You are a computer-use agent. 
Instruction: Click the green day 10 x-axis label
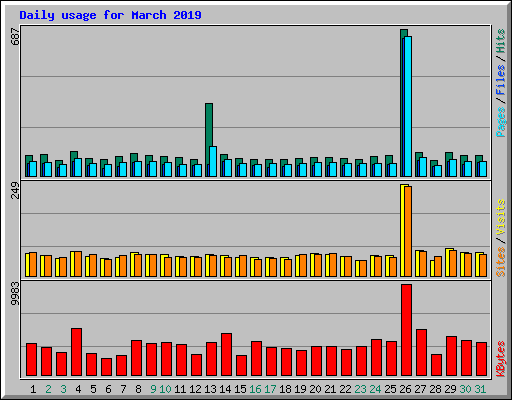pyautogui.click(x=165, y=389)
